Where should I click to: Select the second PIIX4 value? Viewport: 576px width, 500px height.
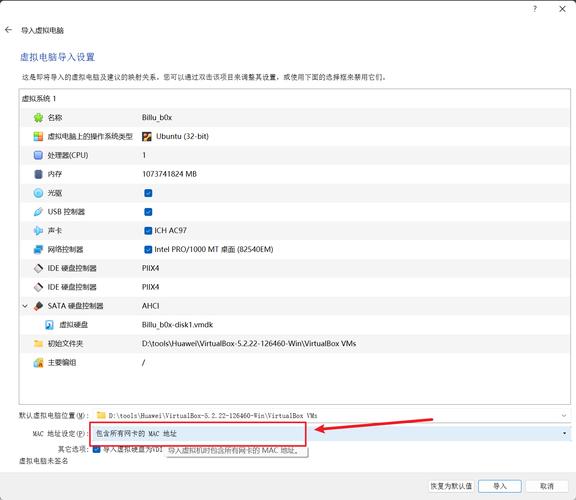pos(151,287)
